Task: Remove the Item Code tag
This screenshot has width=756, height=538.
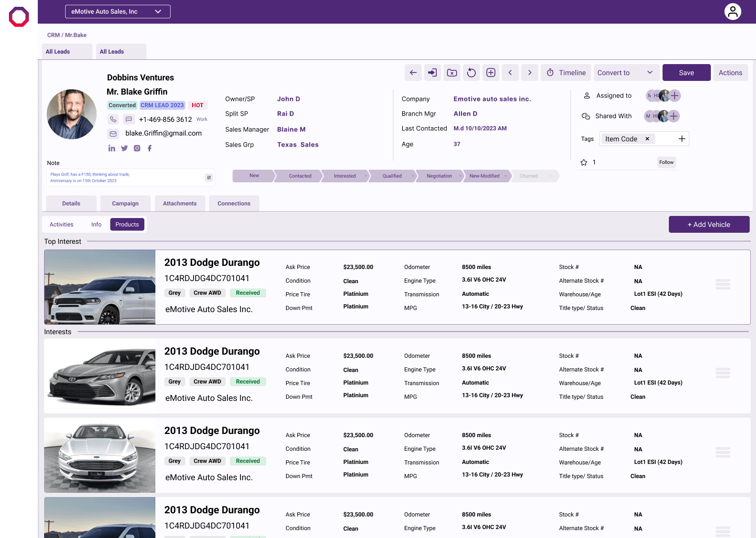Action: 647,139
